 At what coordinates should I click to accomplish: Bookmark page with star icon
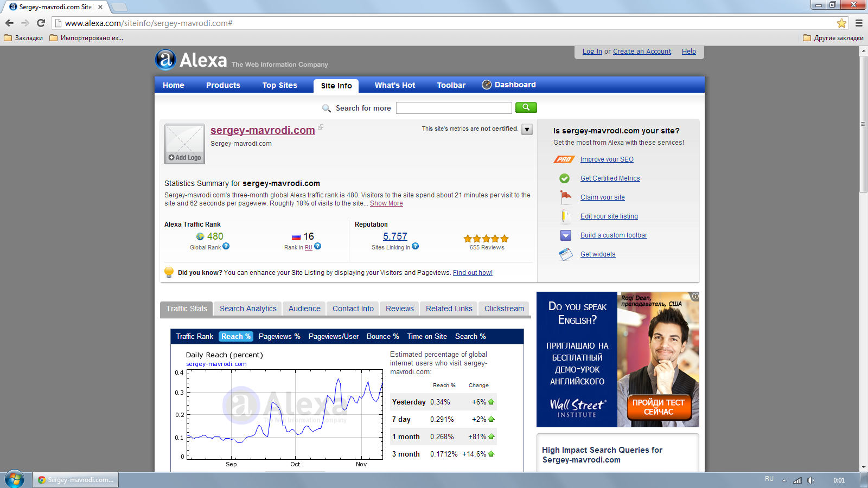click(841, 23)
